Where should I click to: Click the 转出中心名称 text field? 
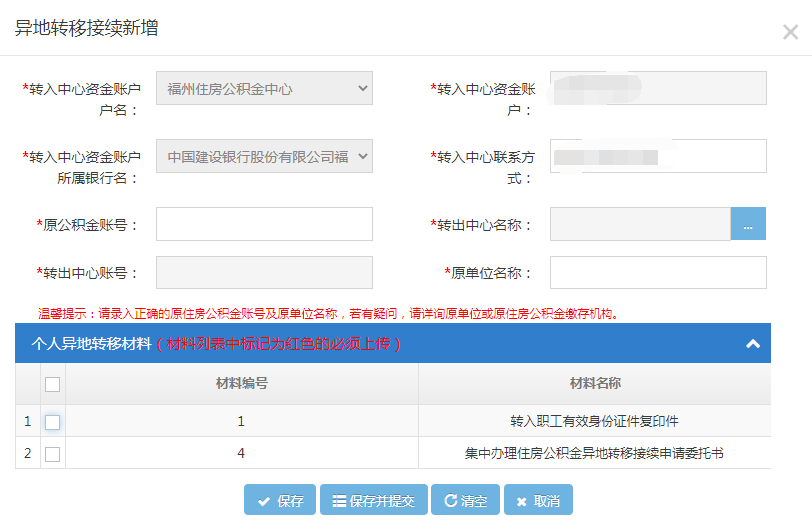[640, 224]
